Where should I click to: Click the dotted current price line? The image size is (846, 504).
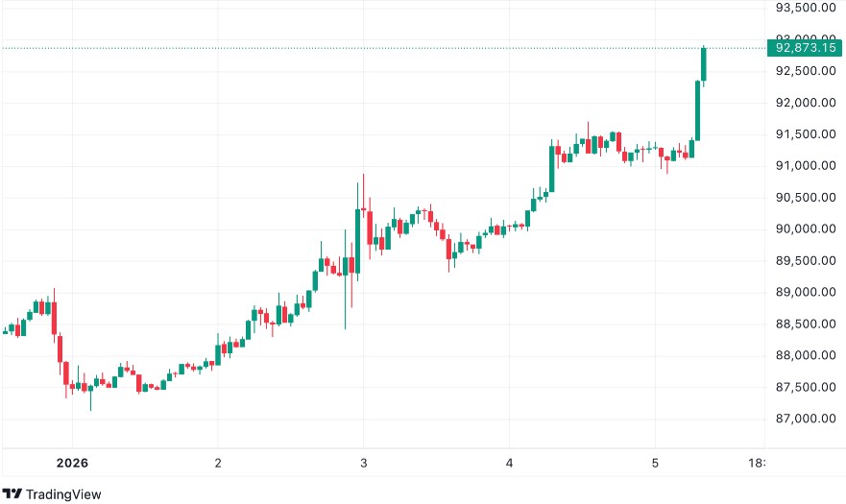pos(384,48)
